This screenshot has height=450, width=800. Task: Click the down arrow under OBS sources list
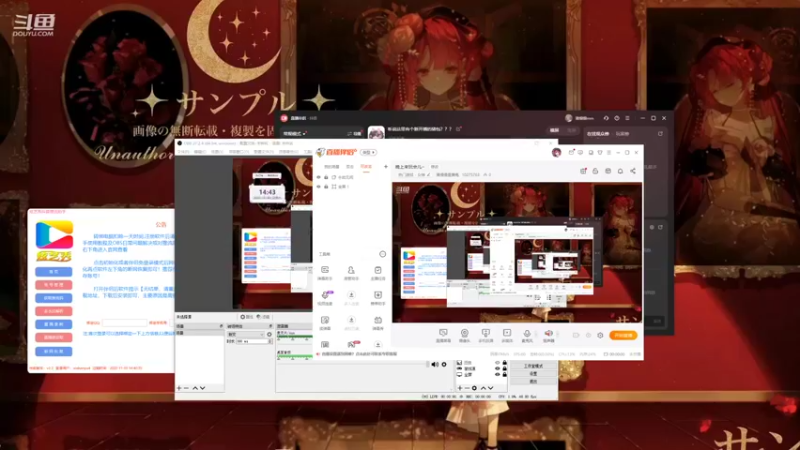490,388
